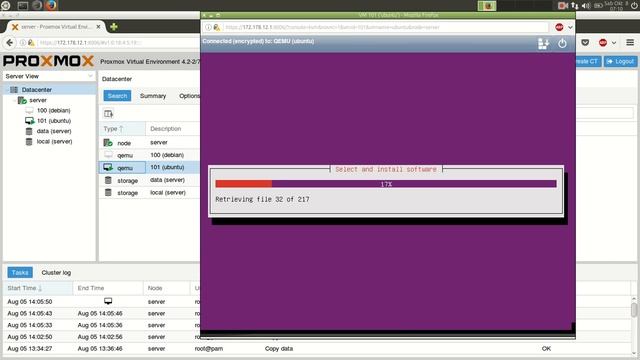Open the Adblock dropdown arrow in the main toolbar

614,42
